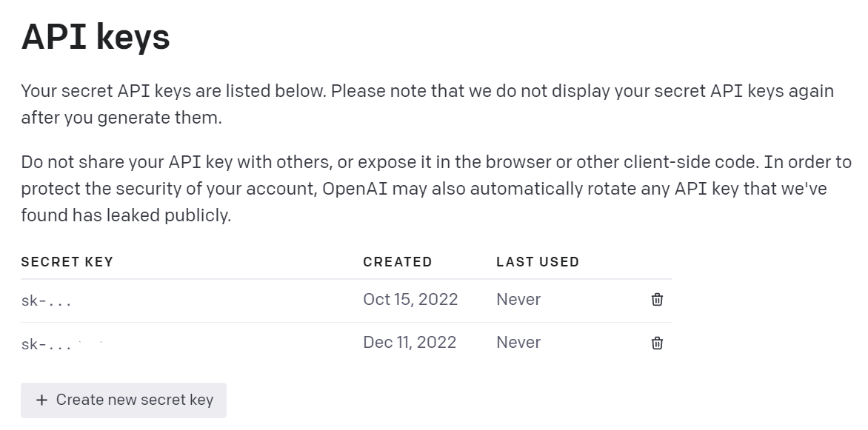Select the first sk-... secret key

tap(46, 300)
